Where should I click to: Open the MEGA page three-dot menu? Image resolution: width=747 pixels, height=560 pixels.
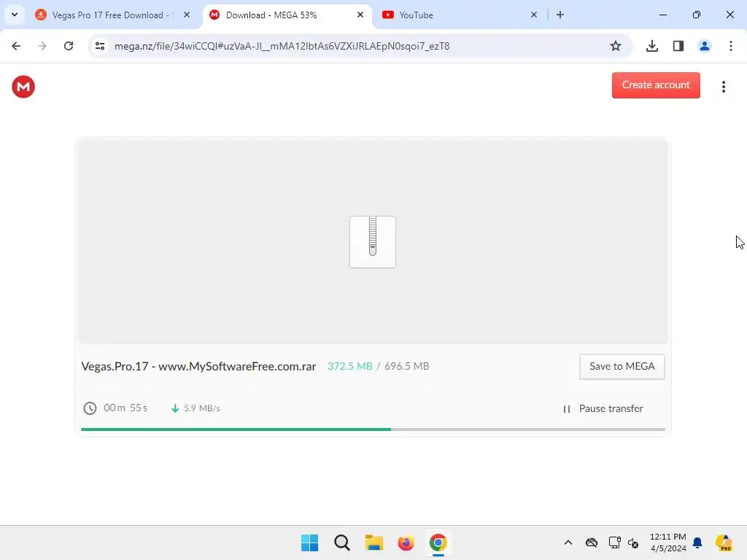(x=723, y=87)
